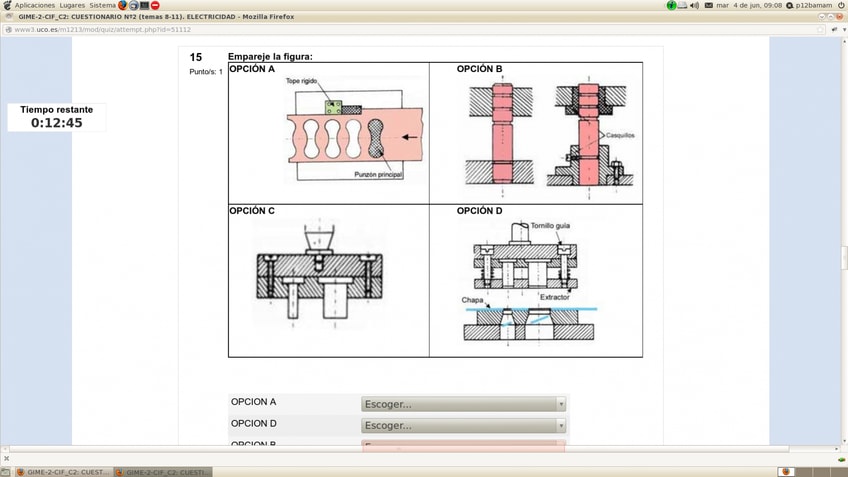
Task: Click the red stop icon in top panel
Action: coord(155,5)
